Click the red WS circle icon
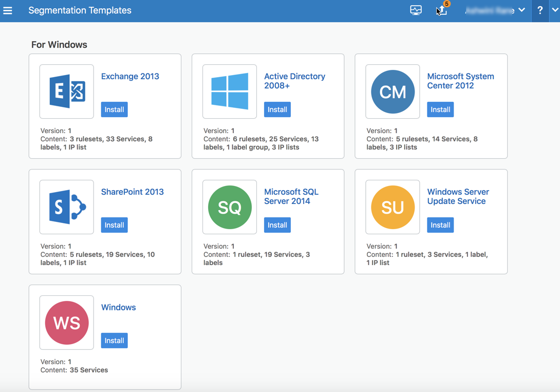This screenshot has width=560, height=392. pos(67,323)
